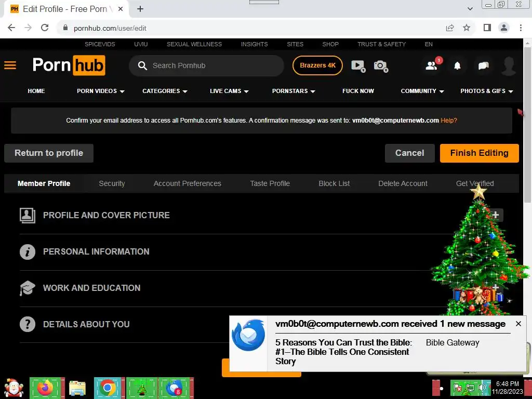The width and height of the screenshot is (532, 399).
Task: Open the Live Cams dropdown
Action: point(229,91)
